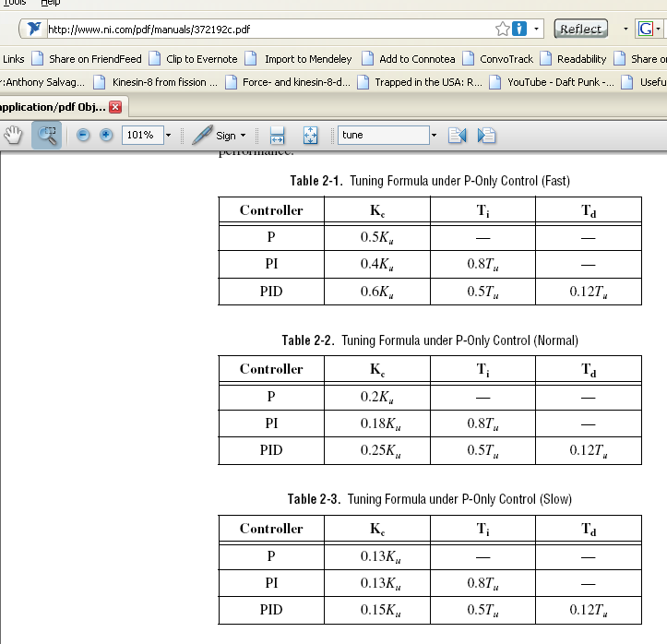Bookmark this page with star icon
667x644 pixels.
pyautogui.click(x=503, y=30)
